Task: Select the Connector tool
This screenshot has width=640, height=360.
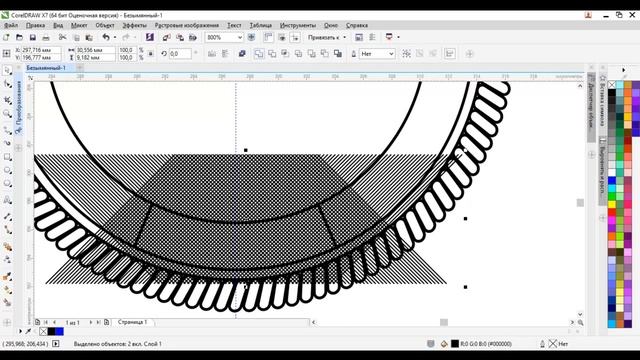Action: pyautogui.click(x=7, y=230)
